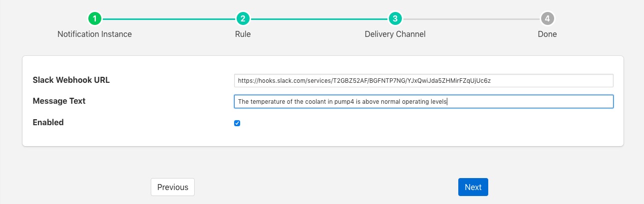Click the Slack Webhook URL label
Screen dimensions: 644x204
tap(71, 80)
